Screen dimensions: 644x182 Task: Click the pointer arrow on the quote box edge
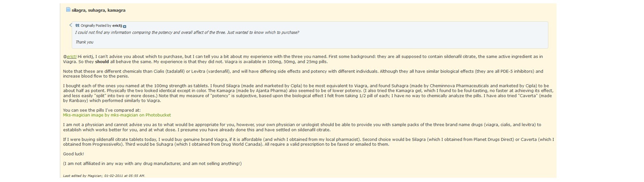coord(71,25)
